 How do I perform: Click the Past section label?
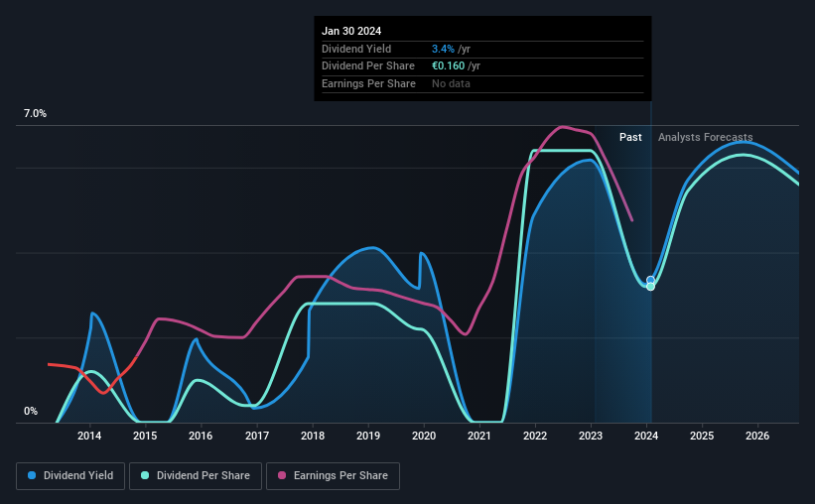pyautogui.click(x=630, y=137)
